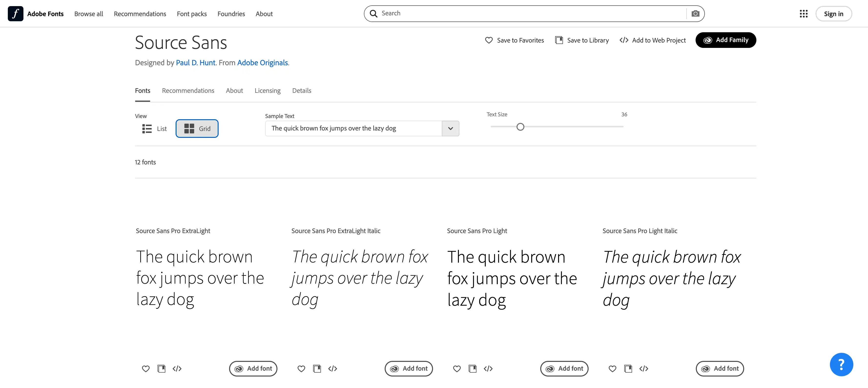Click library icon beside Save to Library

point(559,40)
